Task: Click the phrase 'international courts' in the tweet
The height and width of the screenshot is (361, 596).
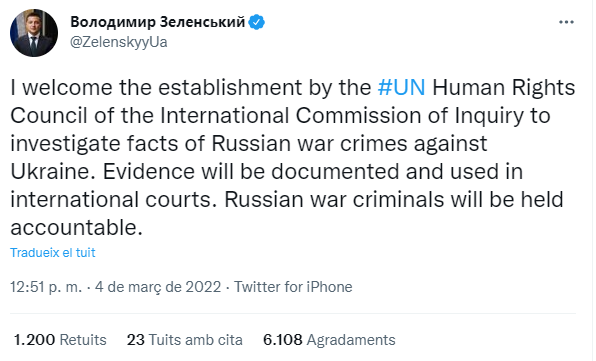Action: point(110,200)
